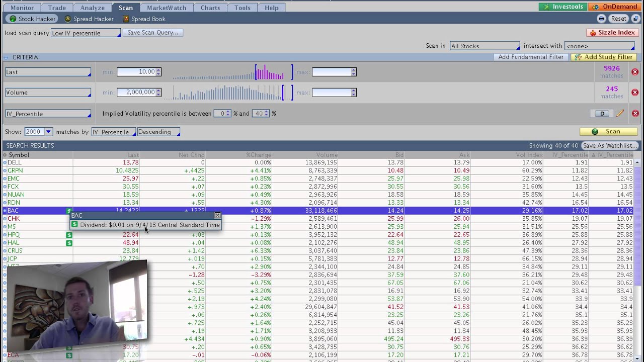Screen dimensions: 644x362
Task: Click the blue dot beside DELL
Action: pyautogui.click(x=5, y=163)
